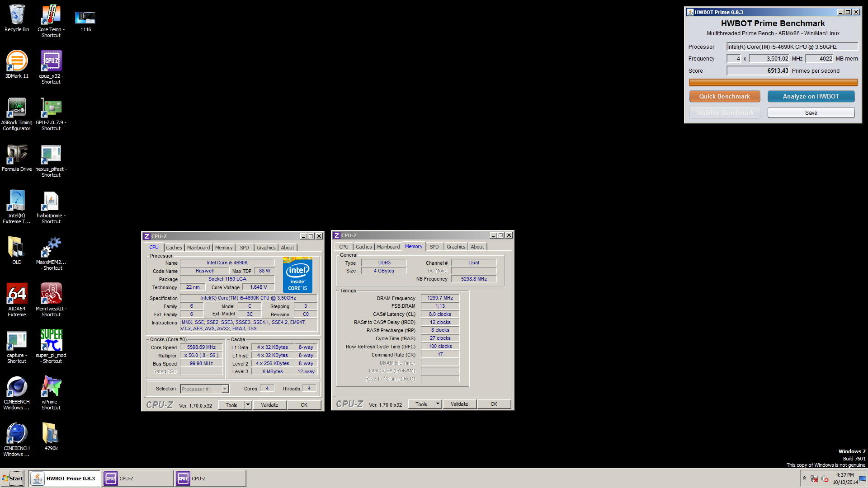Open the 4790k folder icon
Viewport: 868px width, 488px height.
pyautogui.click(x=51, y=436)
